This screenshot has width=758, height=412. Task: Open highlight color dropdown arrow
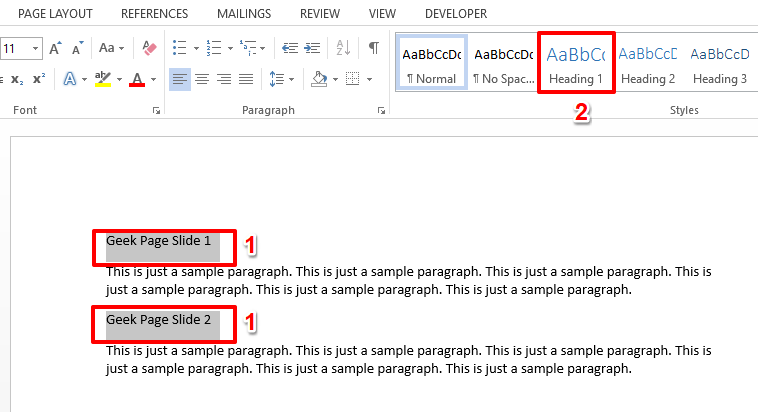coord(119,79)
